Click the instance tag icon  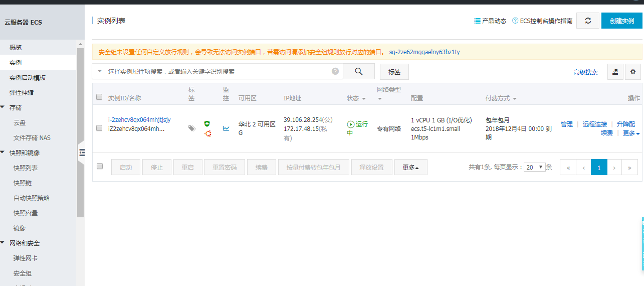[191, 128]
